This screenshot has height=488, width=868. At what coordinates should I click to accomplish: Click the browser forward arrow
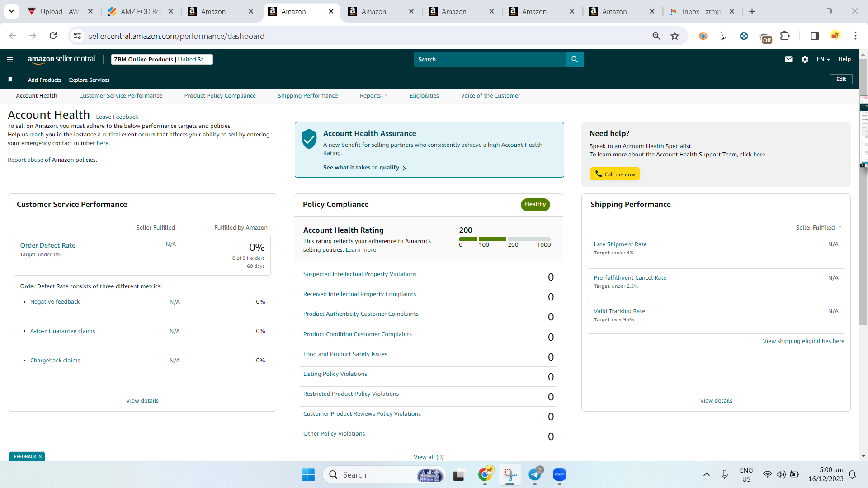tap(33, 36)
